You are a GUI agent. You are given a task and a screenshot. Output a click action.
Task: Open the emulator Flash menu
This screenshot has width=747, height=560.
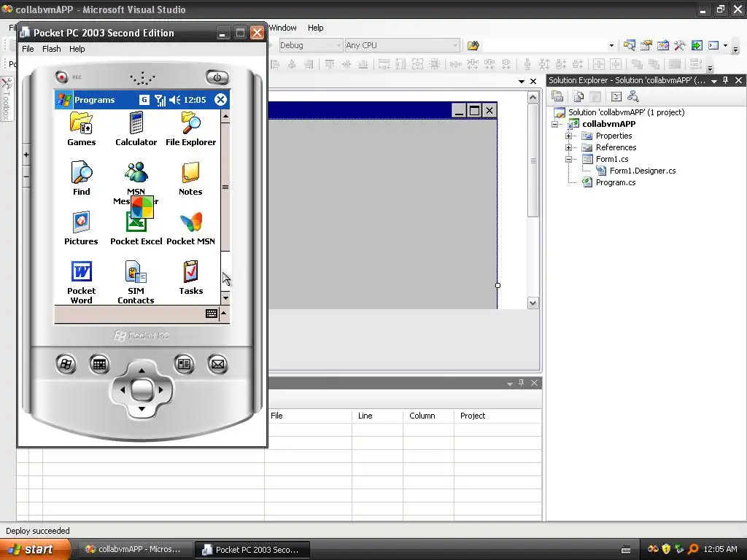pyautogui.click(x=52, y=49)
